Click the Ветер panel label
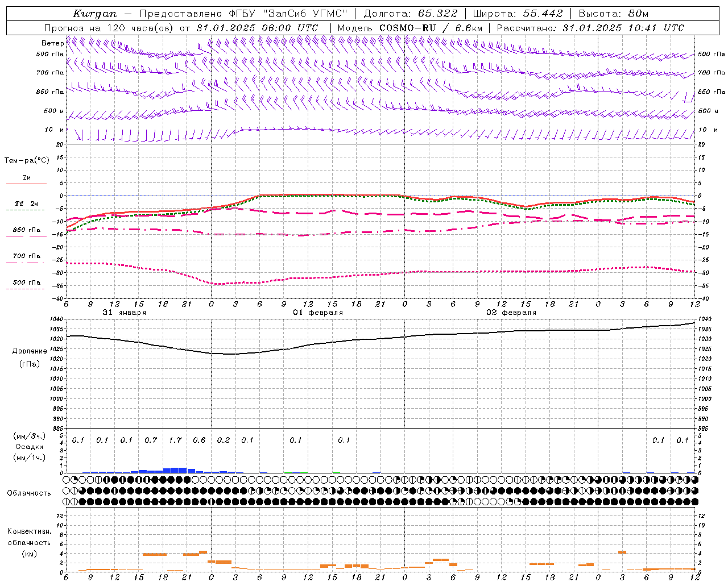The image size is (728, 582). pyautogui.click(x=52, y=43)
